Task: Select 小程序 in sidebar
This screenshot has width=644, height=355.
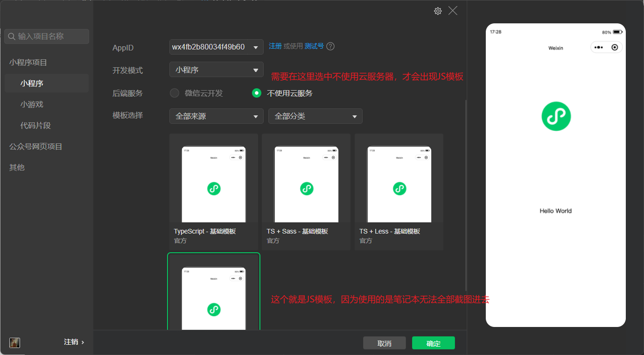Action: point(47,83)
